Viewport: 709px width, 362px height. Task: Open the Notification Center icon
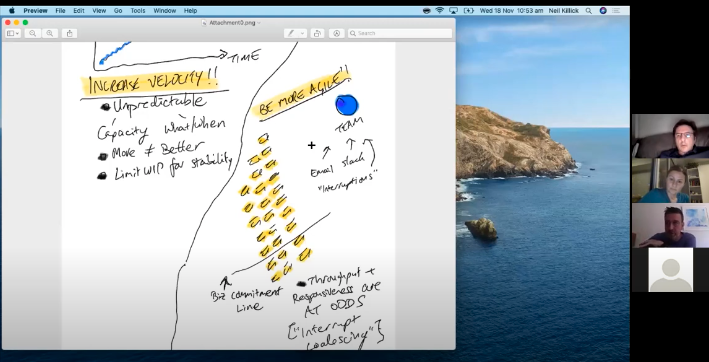click(616, 10)
